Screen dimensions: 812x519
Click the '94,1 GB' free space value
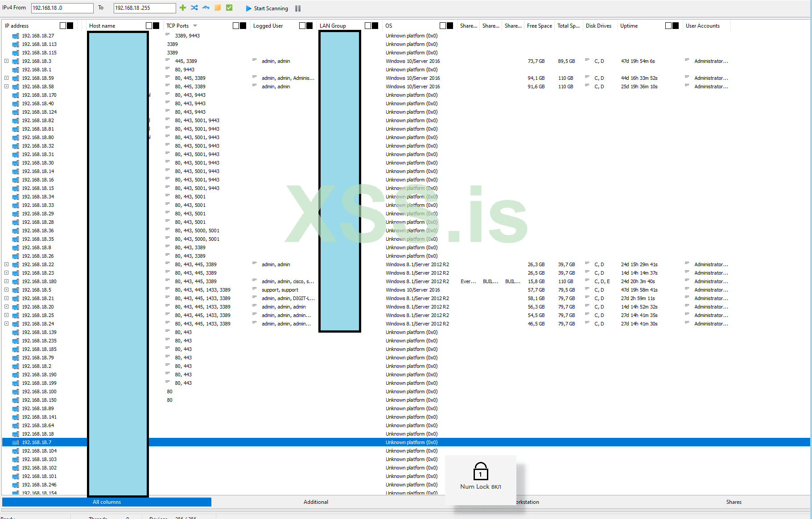[536, 78]
